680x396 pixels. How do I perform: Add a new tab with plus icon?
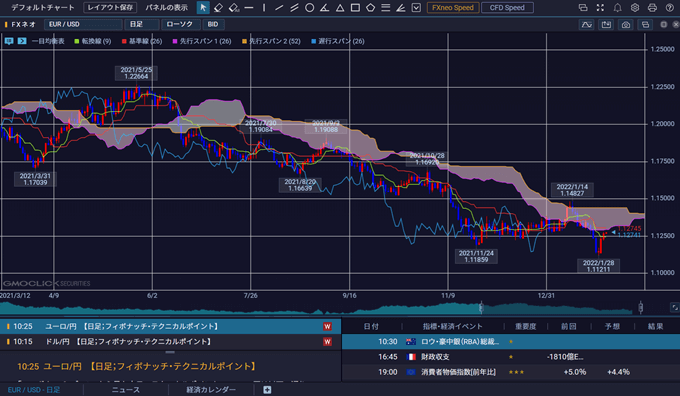pos(267,389)
